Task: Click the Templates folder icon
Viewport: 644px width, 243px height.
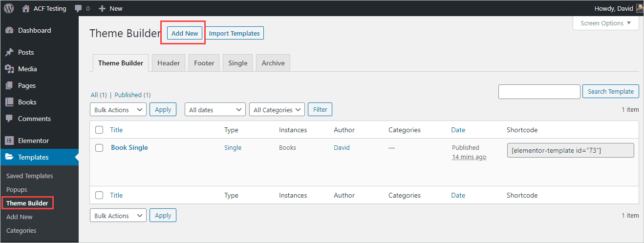Action: point(9,157)
